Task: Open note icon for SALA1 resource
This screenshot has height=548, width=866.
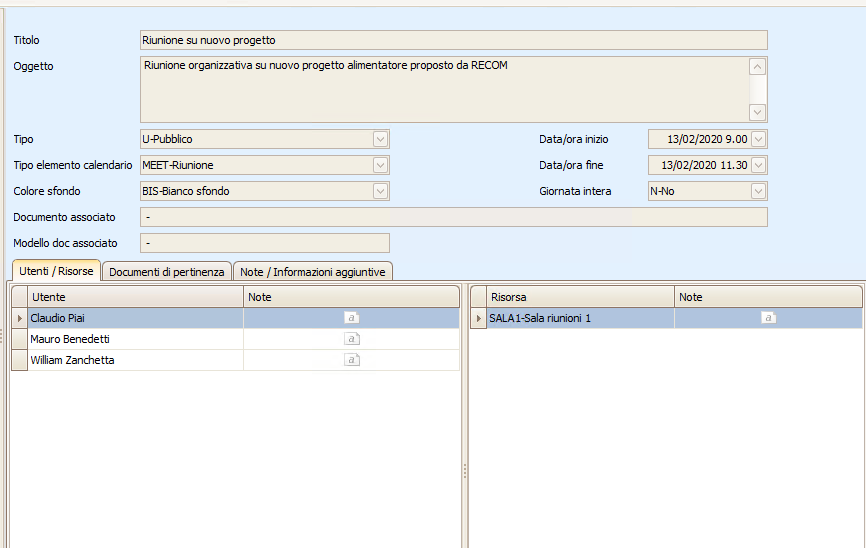Action: 768,318
